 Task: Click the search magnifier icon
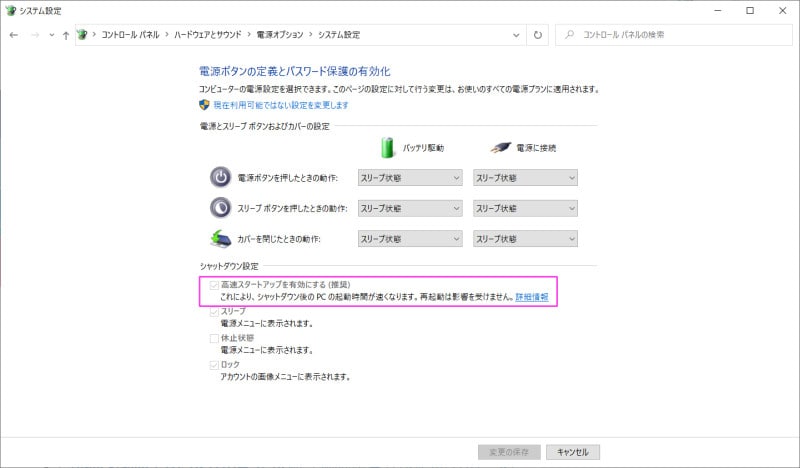(x=569, y=35)
